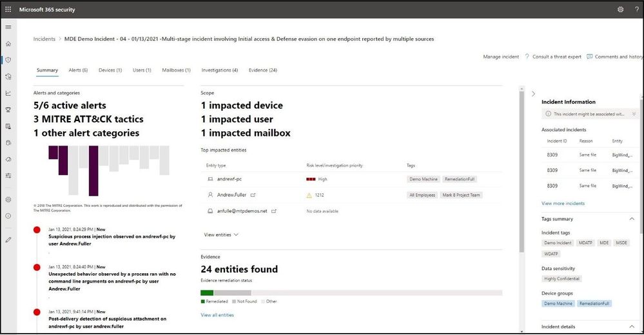Click View more incidents link
This screenshot has width=644, height=335.
(x=563, y=203)
